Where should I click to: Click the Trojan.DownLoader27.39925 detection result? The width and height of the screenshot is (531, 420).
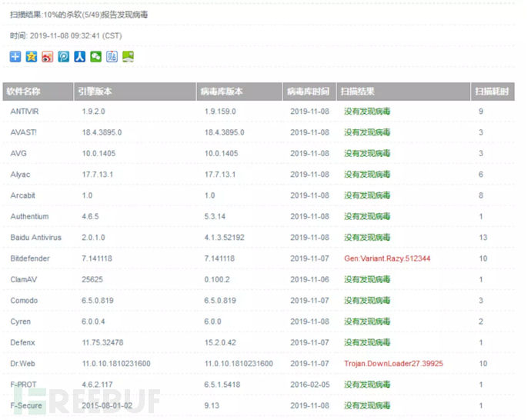click(393, 363)
